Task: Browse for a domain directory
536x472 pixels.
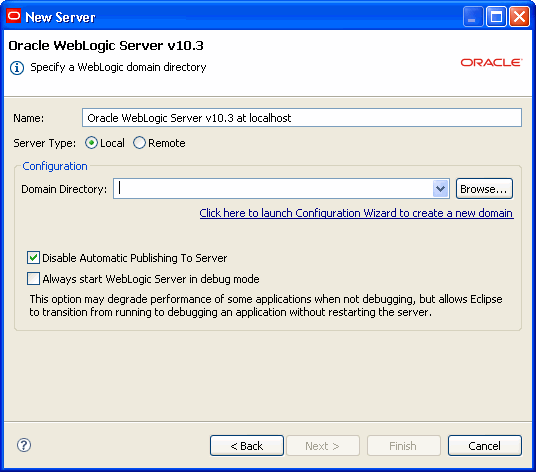Action: pos(484,189)
